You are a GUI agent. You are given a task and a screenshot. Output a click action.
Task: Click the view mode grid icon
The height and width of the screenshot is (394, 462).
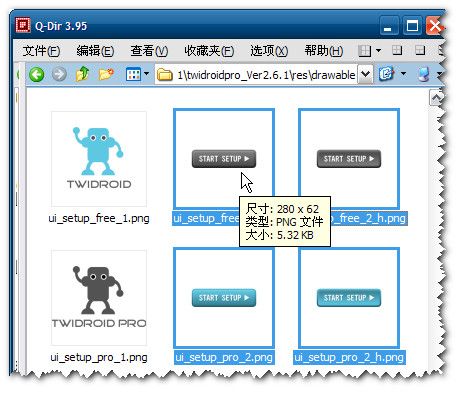point(133,74)
